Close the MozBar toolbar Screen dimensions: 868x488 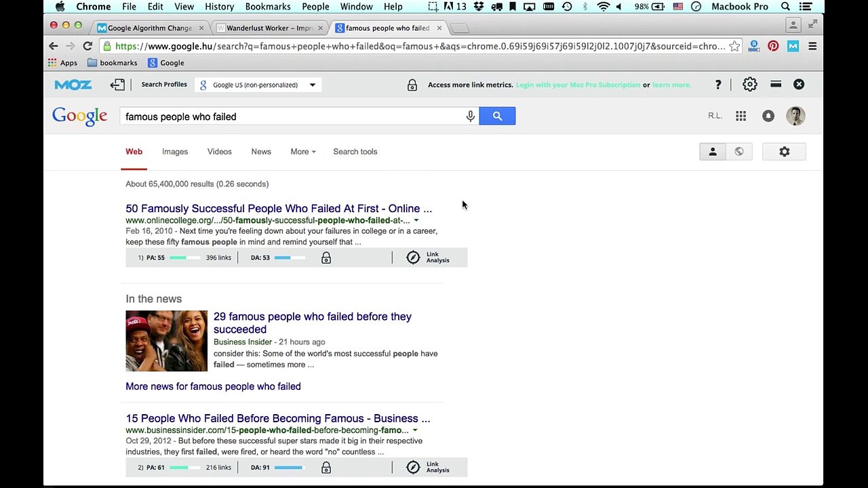pos(799,84)
